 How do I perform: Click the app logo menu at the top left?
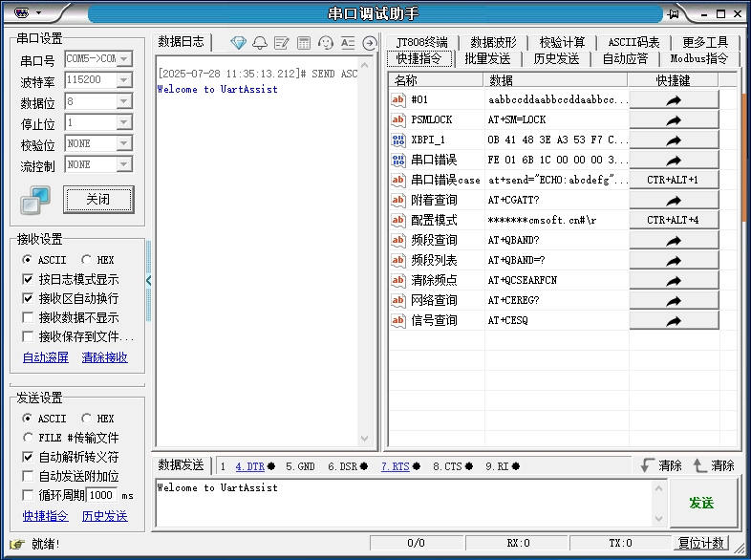22,13
